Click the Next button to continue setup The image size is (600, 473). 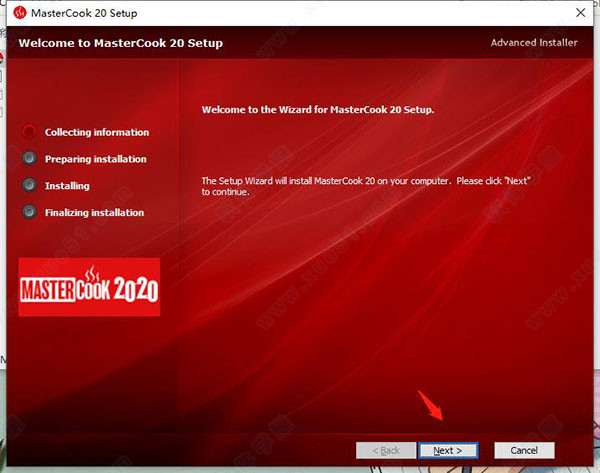click(448, 450)
